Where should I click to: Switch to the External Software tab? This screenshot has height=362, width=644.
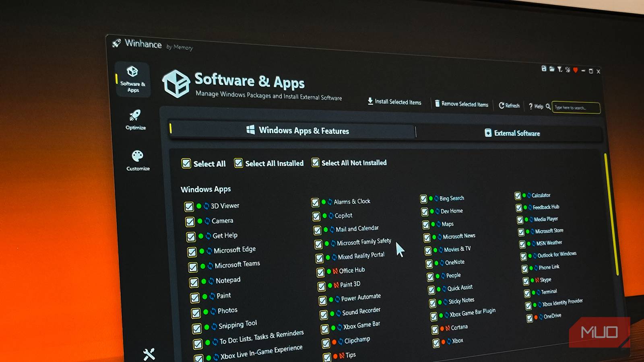pos(512,133)
